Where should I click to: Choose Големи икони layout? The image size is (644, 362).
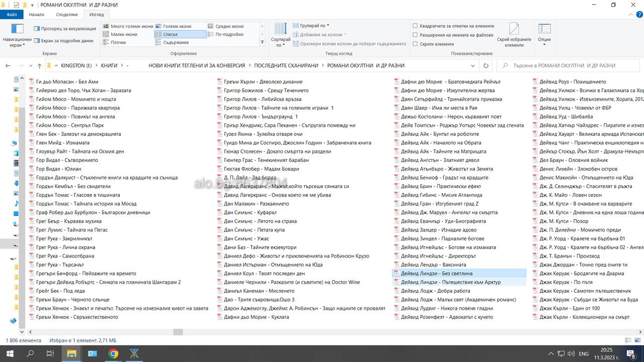pos(173,26)
